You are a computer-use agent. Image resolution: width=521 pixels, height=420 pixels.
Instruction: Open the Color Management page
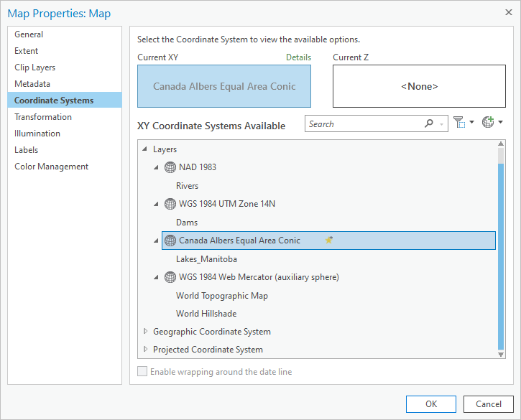pos(51,167)
